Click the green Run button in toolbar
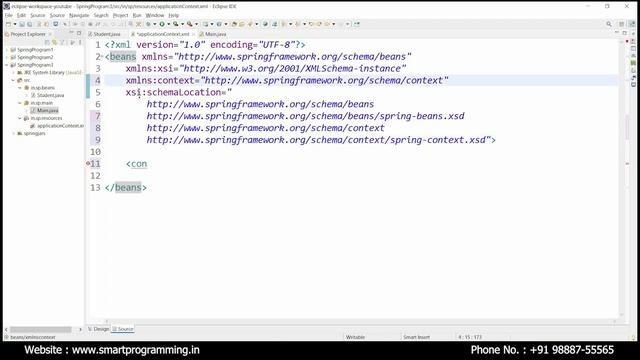The width and height of the screenshot is (640, 360). pyautogui.click(x=162, y=24)
